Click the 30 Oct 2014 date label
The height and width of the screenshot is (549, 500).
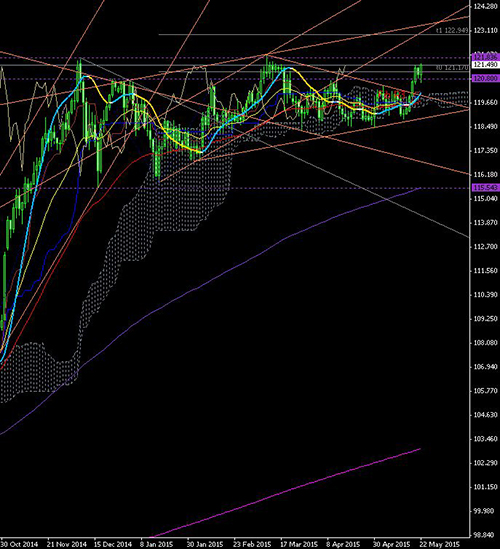(x=19, y=544)
